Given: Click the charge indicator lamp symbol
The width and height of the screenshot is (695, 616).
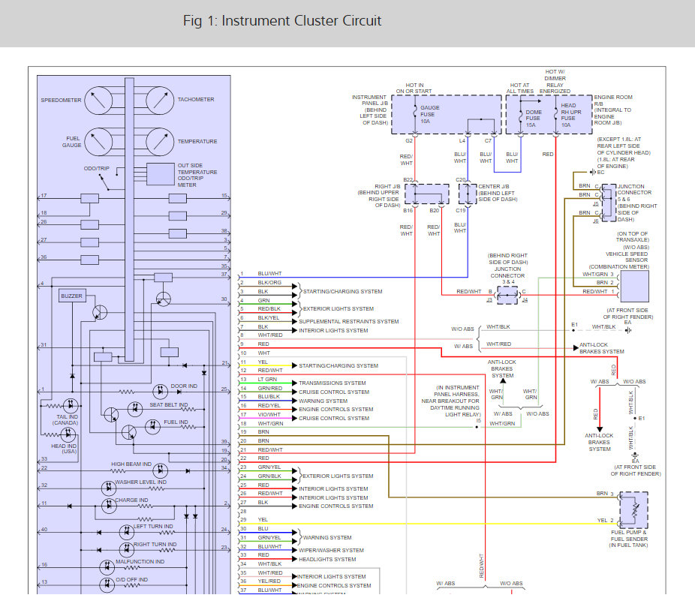Looking at the screenshot, I should click(x=109, y=505).
